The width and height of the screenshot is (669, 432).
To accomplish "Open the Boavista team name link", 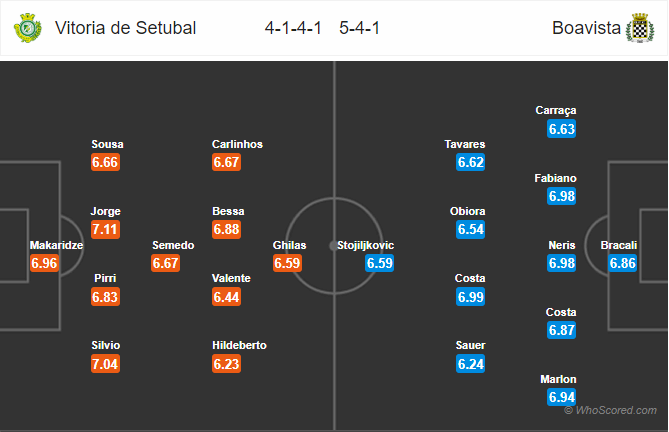I will click(x=586, y=28).
